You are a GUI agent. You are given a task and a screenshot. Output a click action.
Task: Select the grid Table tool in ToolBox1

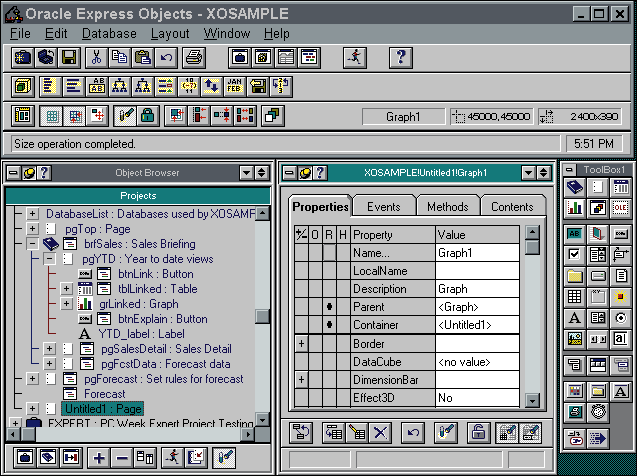(x=574, y=296)
